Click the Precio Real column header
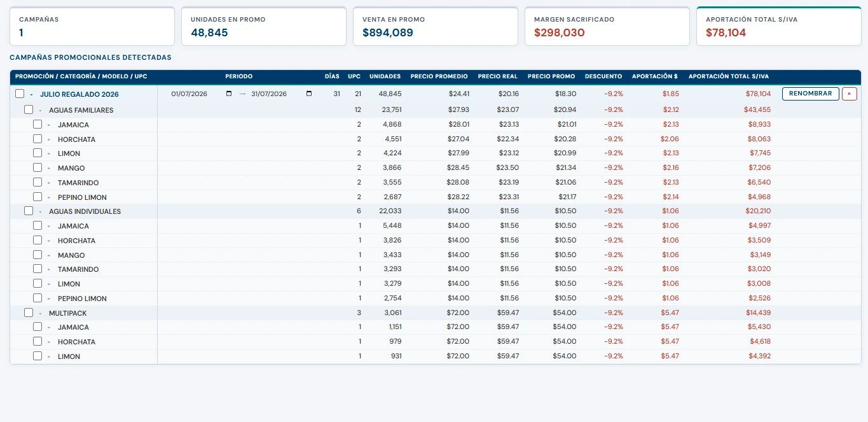The width and height of the screenshot is (868, 422). [x=498, y=76]
